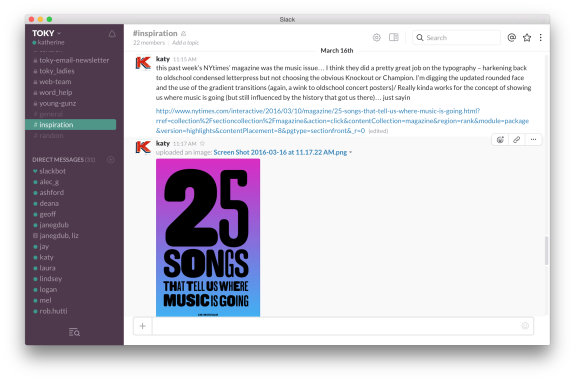Open the toky-email-newsletter channel
The image size is (575, 381).
point(74,60)
